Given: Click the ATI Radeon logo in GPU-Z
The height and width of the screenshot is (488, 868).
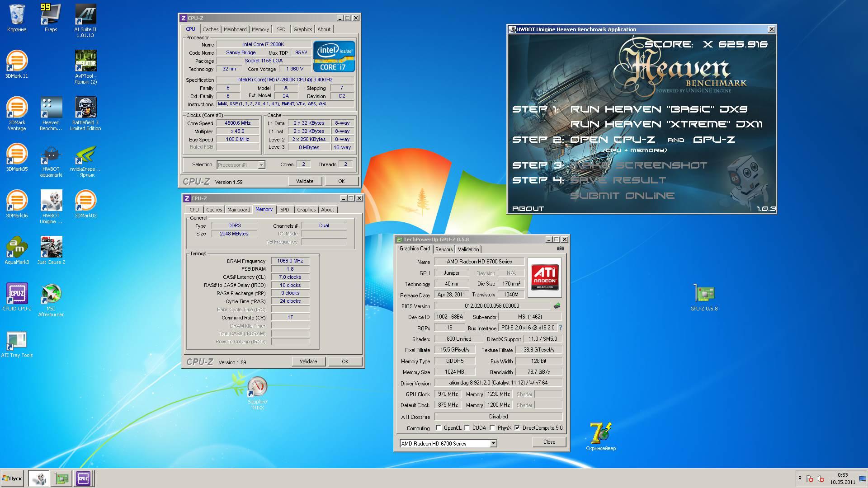Looking at the screenshot, I should click(545, 277).
